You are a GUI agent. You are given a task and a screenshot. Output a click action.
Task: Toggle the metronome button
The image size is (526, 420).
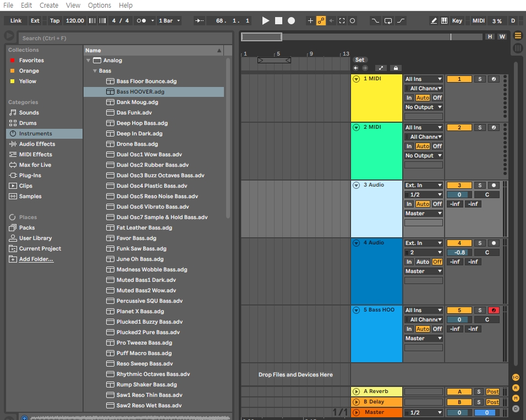pyautogui.click(x=141, y=21)
